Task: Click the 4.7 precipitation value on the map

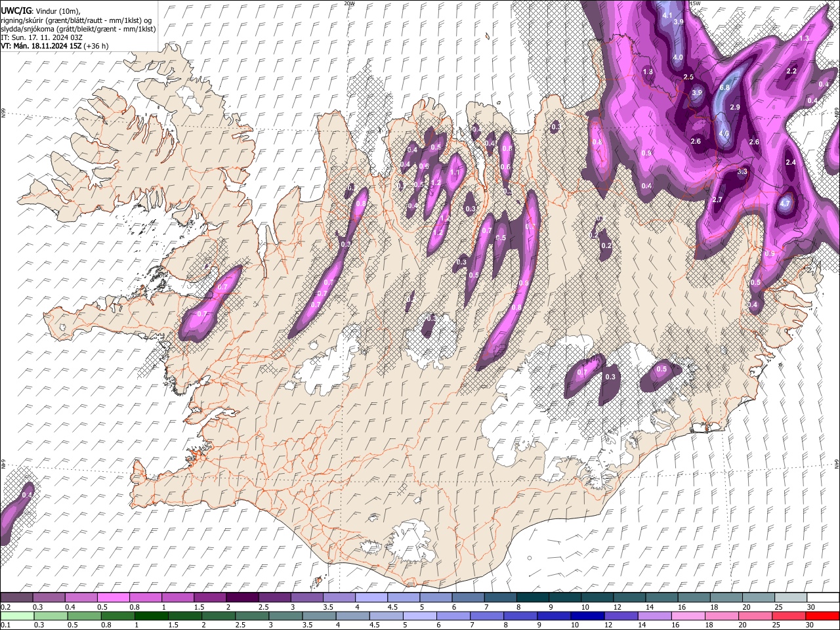Action: click(785, 203)
